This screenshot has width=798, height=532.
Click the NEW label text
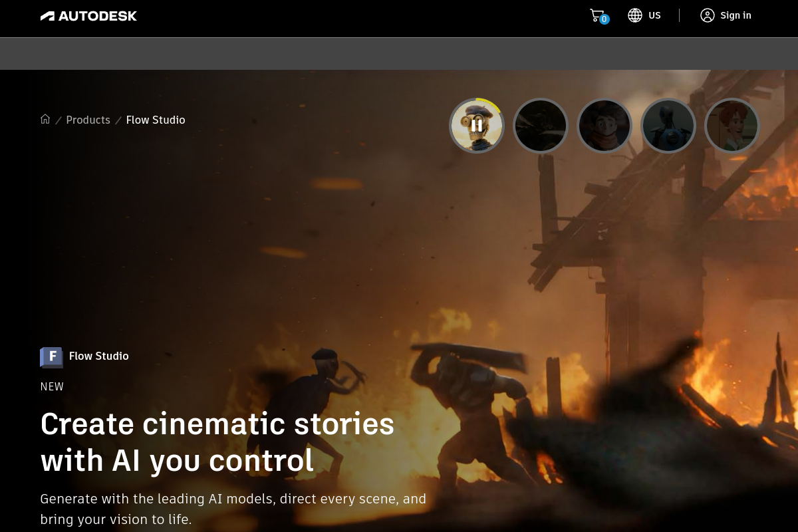click(x=52, y=386)
